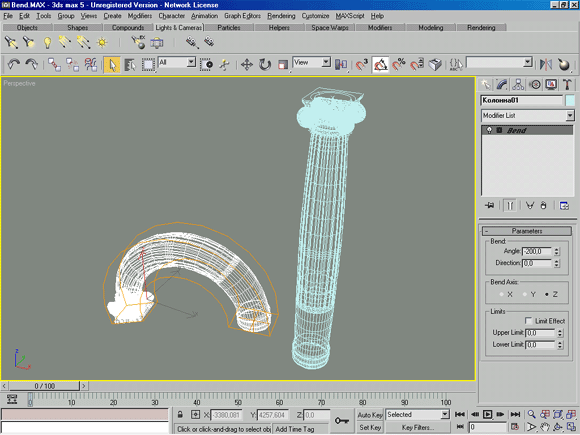Click the Play Animation button
The height and width of the screenshot is (435, 580).
(x=488, y=414)
